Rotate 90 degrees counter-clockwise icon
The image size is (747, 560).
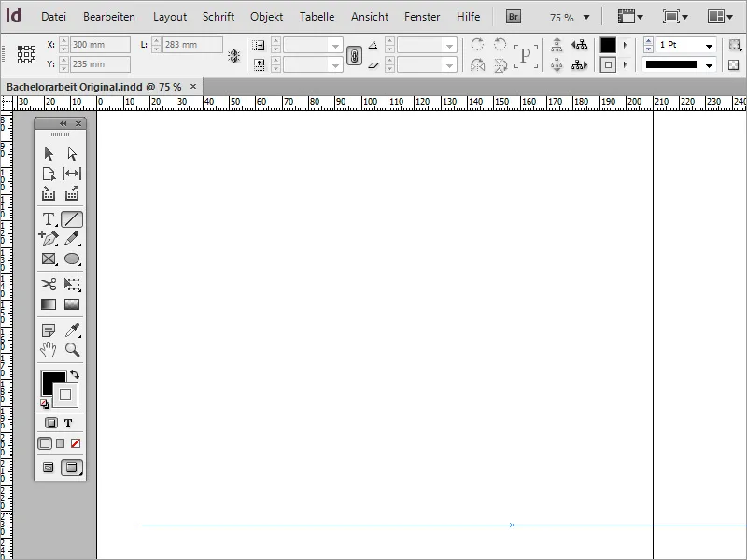click(500, 44)
